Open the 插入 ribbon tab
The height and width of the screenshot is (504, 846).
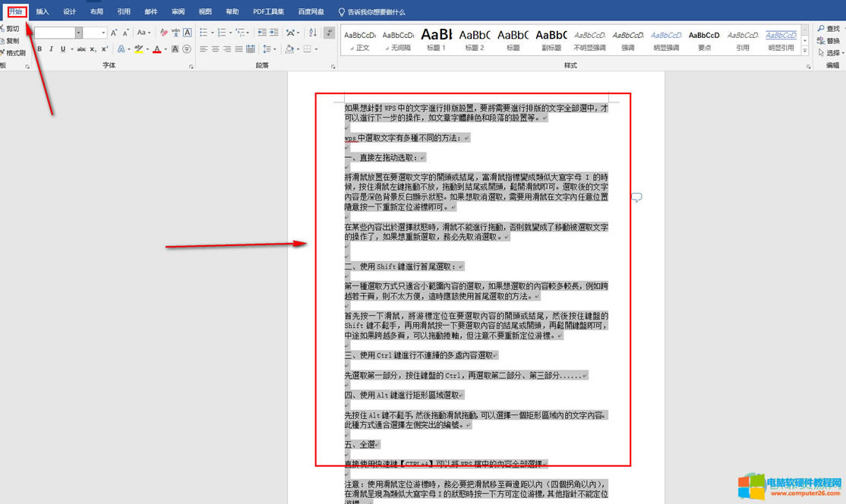tap(43, 12)
